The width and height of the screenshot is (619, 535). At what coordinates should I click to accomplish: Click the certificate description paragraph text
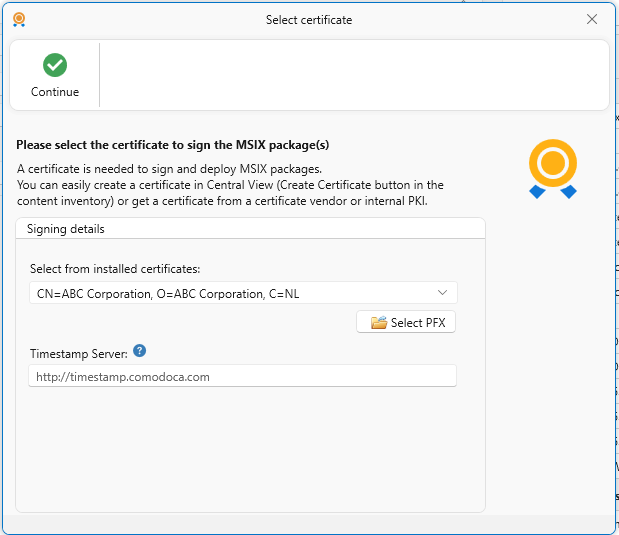(230, 185)
